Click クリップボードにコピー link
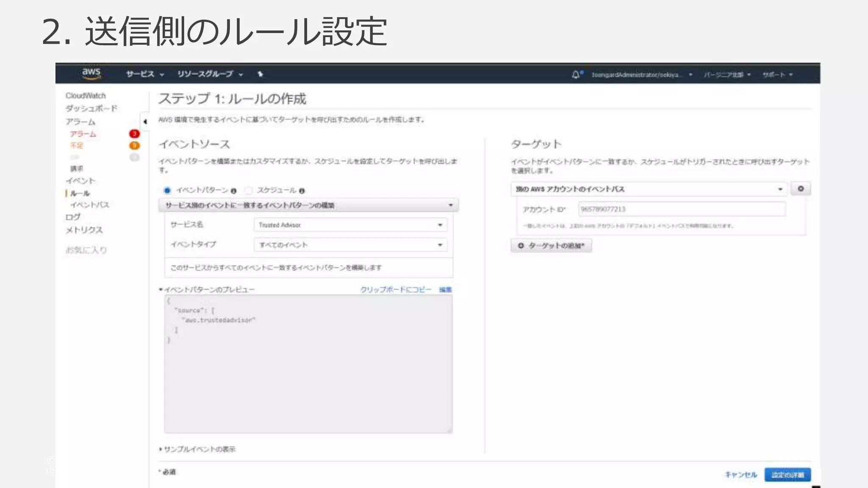 pyautogui.click(x=395, y=289)
